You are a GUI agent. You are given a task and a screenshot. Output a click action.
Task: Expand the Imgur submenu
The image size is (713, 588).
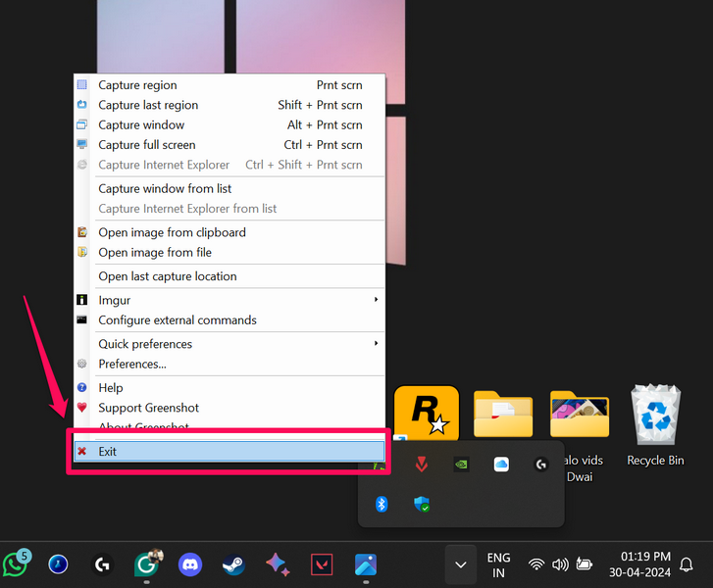(235, 300)
